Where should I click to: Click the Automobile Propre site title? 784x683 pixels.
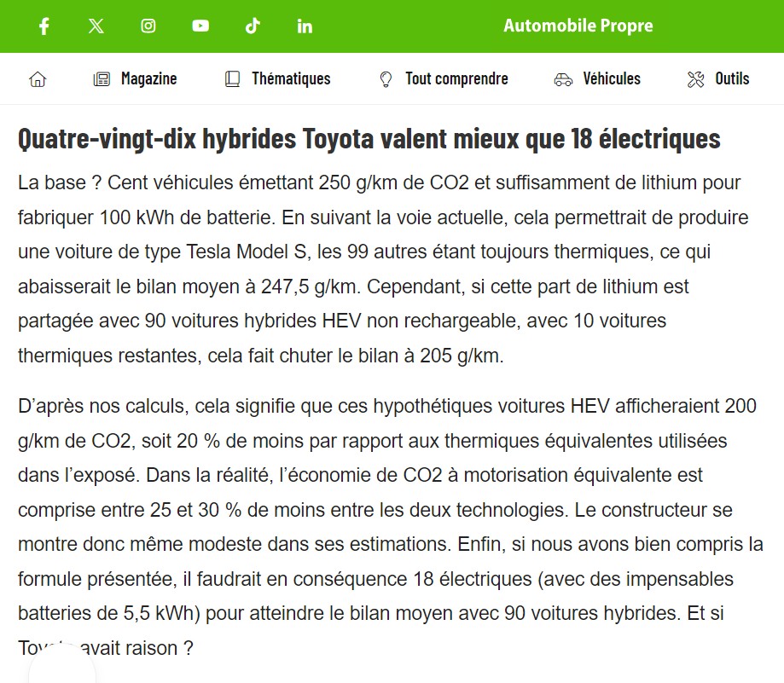578,26
